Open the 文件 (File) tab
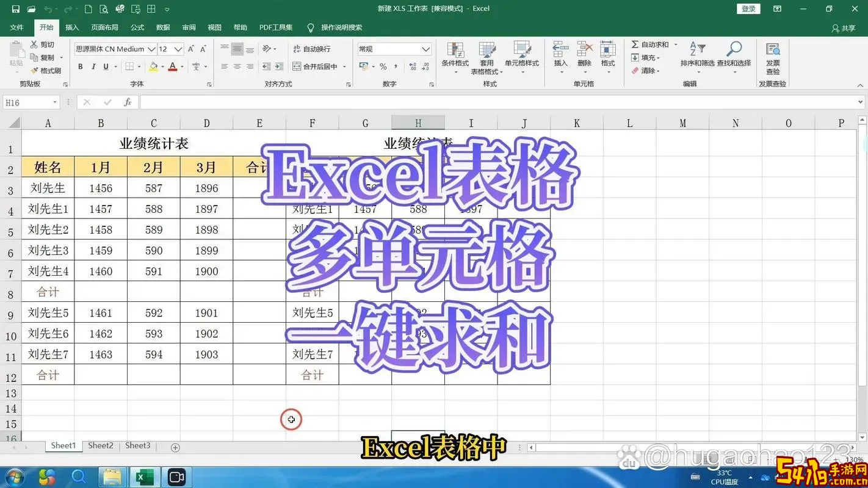868x488 pixels. [17, 27]
